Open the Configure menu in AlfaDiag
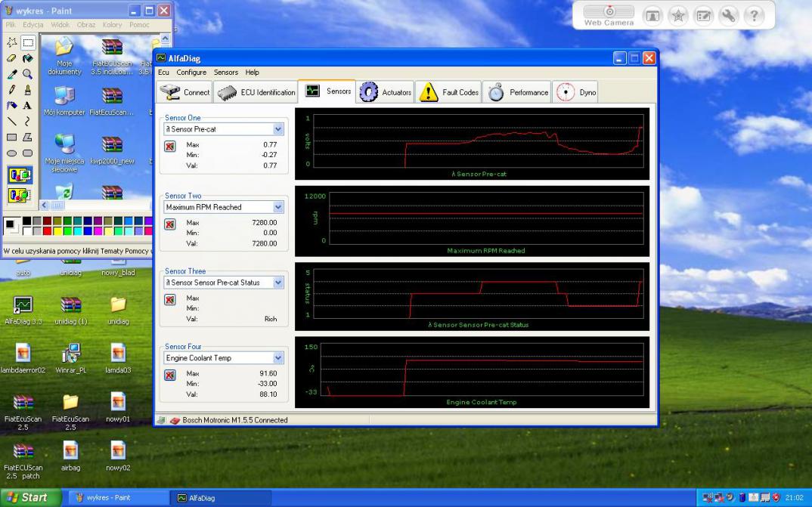 point(191,73)
